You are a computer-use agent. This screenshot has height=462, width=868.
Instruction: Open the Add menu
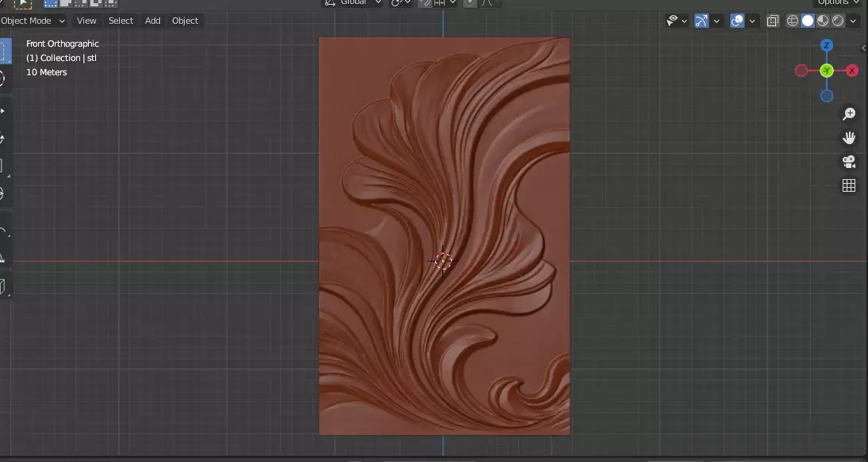[x=153, y=21]
